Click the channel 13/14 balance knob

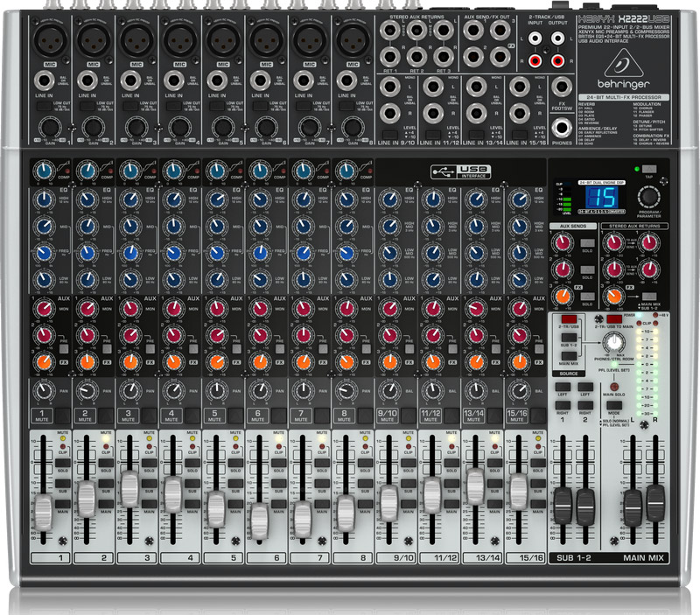476,391
